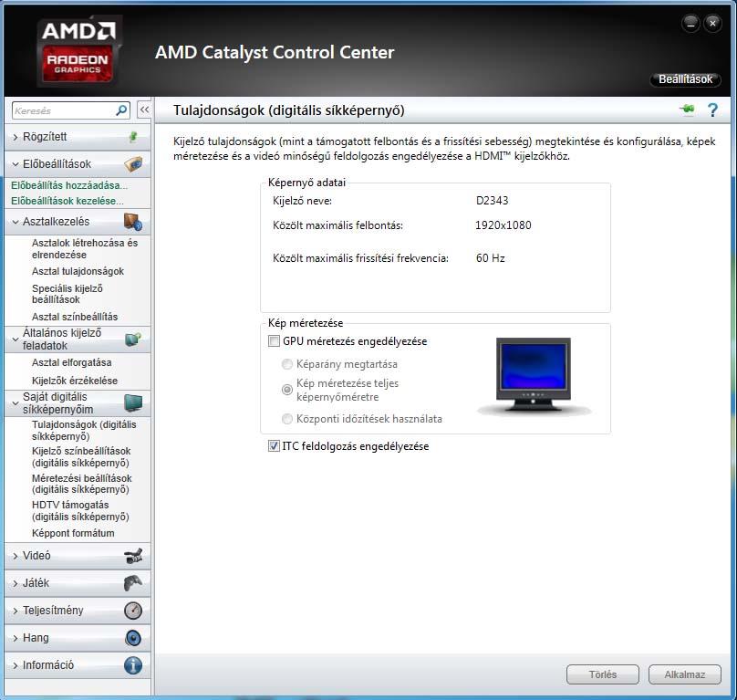This screenshot has width=737, height=700.
Task: Open Méretezési beállítások (digitális síkképernyő)
Action: 82,484
